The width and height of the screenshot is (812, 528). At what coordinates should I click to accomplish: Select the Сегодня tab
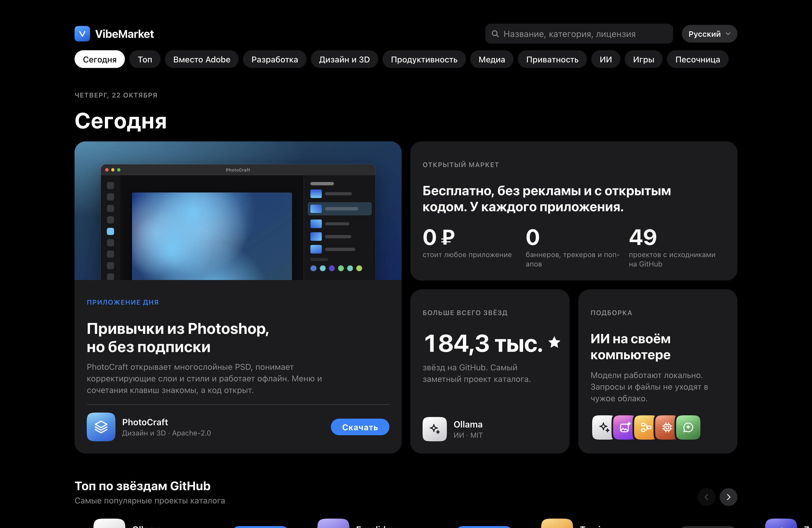(x=100, y=59)
